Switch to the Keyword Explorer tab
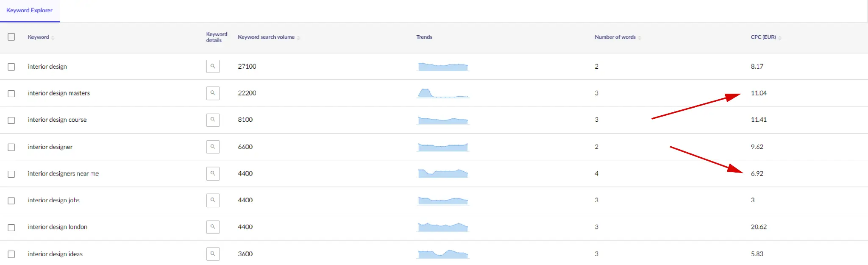This screenshot has width=868, height=265. pyautogui.click(x=30, y=11)
